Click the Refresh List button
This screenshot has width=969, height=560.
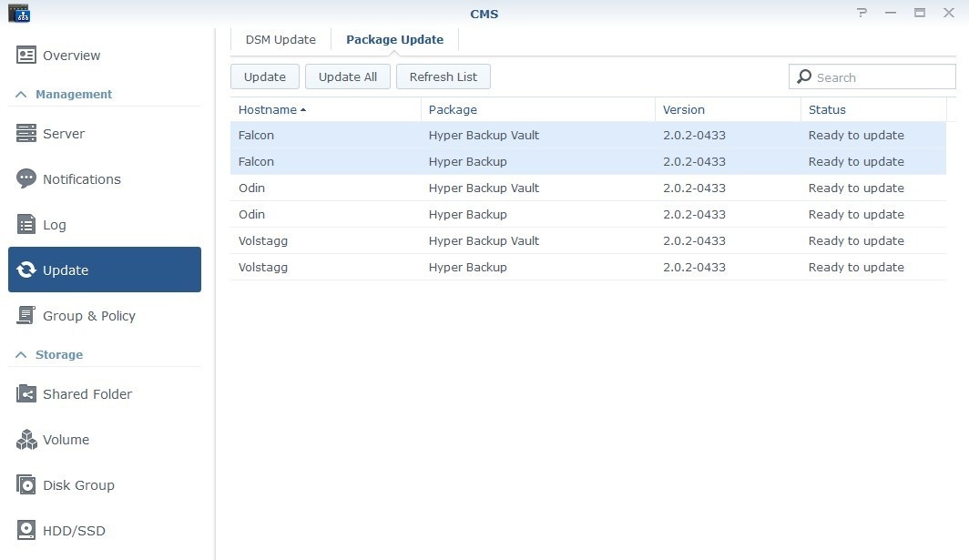pos(444,76)
